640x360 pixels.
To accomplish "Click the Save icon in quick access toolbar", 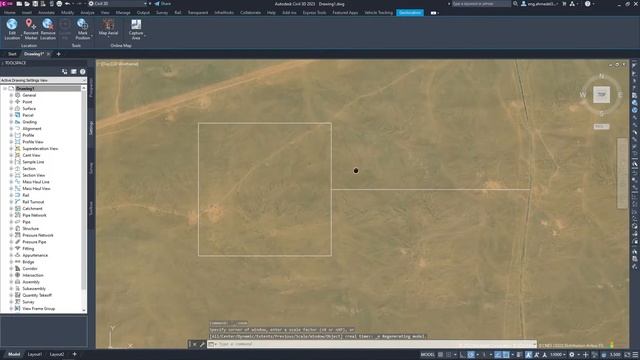I will click(x=35, y=4).
